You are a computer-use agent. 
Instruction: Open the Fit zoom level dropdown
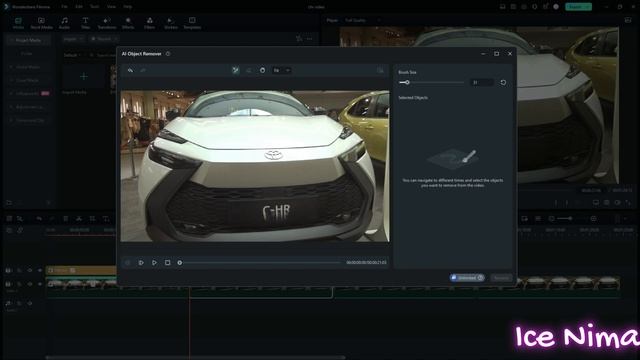282,70
